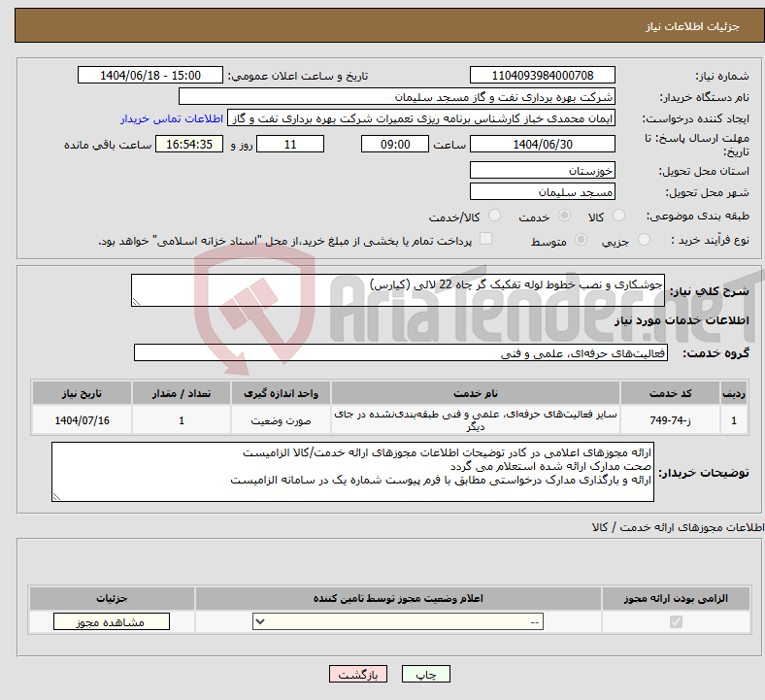Open the اعلام وضعیت مجوز dropdown
Image resolution: width=765 pixels, height=700 pixels.
click(x=398, y=622)
